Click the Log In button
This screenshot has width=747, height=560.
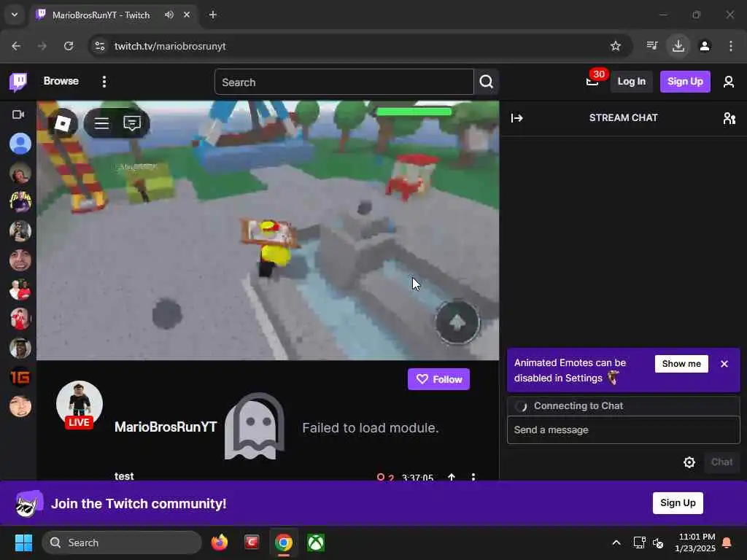click(631, 82)
